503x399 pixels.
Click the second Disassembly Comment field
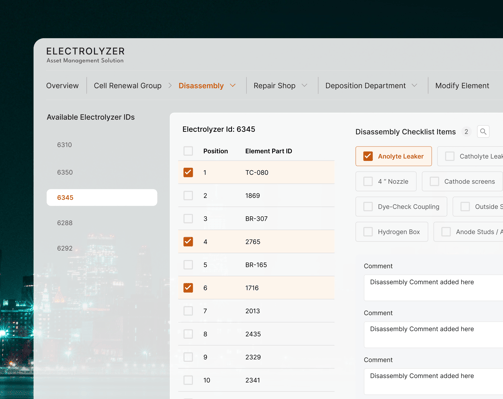(433, 334)
